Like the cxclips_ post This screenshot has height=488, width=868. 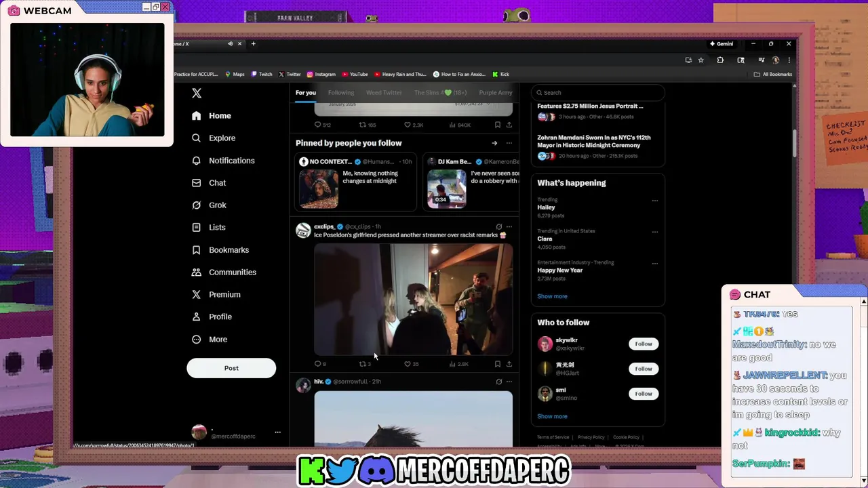click(408, 364)
